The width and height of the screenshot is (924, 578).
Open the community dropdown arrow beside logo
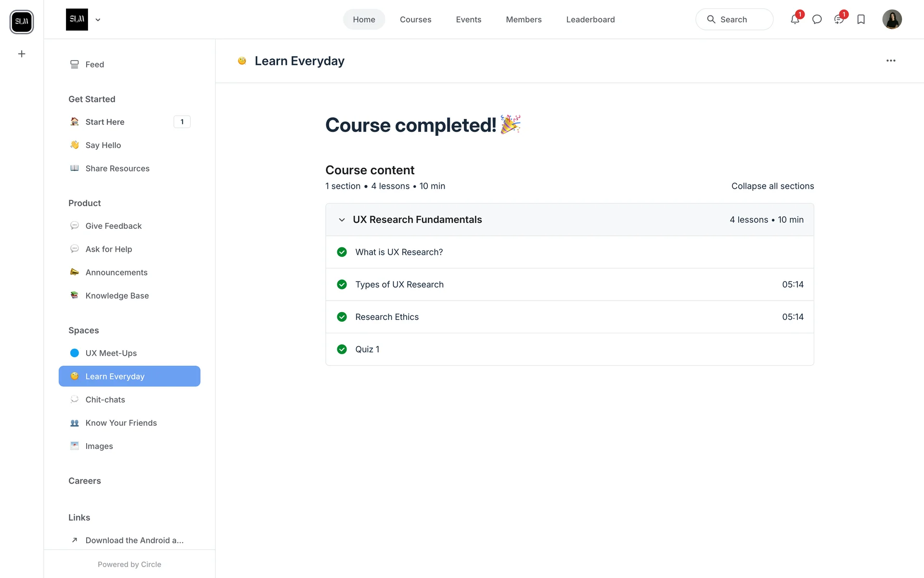[x=98, y=20]
